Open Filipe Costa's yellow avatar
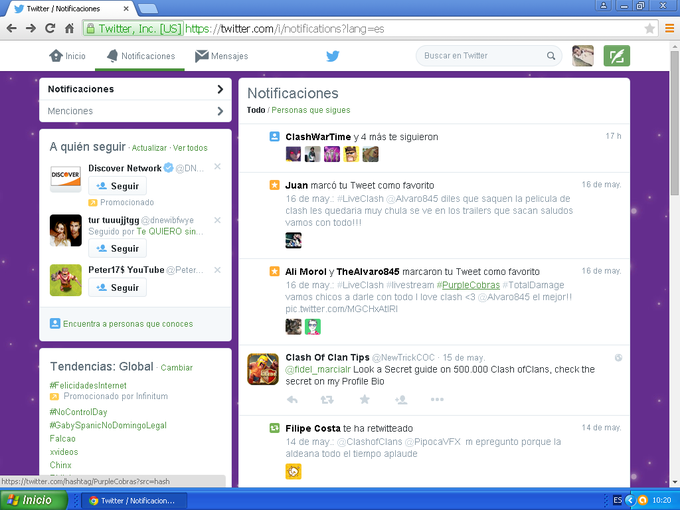 pos(293,471)
